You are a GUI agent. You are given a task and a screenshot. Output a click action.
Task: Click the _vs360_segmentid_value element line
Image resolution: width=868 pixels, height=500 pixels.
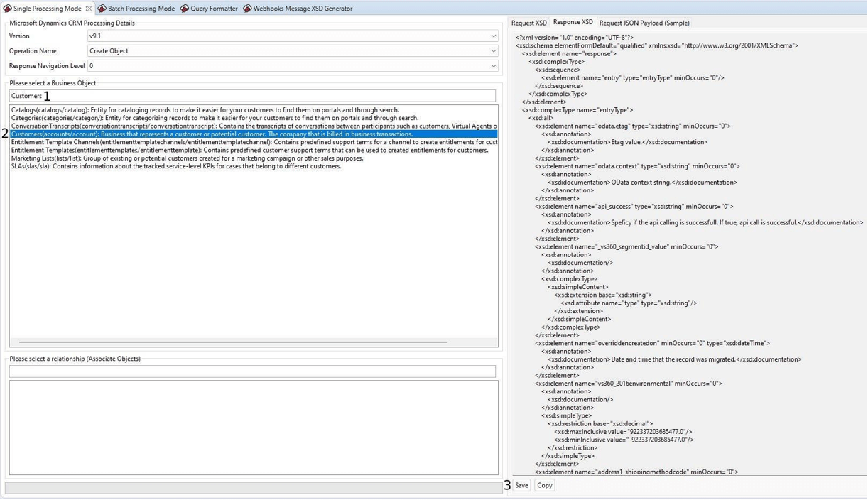tap(626, 246)
